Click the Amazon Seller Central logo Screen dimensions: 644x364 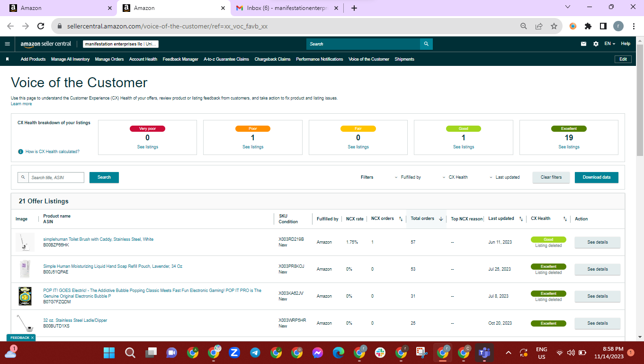pos(45,44)
